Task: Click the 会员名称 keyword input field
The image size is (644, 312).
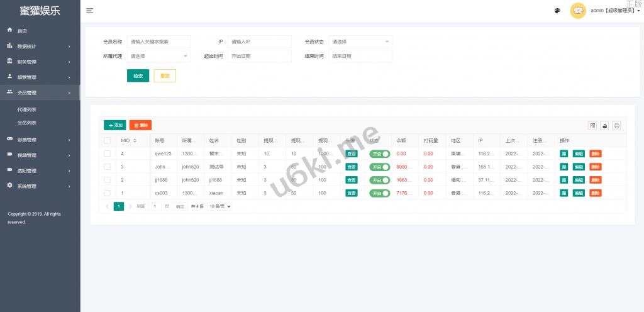Action: click(158, 42)
